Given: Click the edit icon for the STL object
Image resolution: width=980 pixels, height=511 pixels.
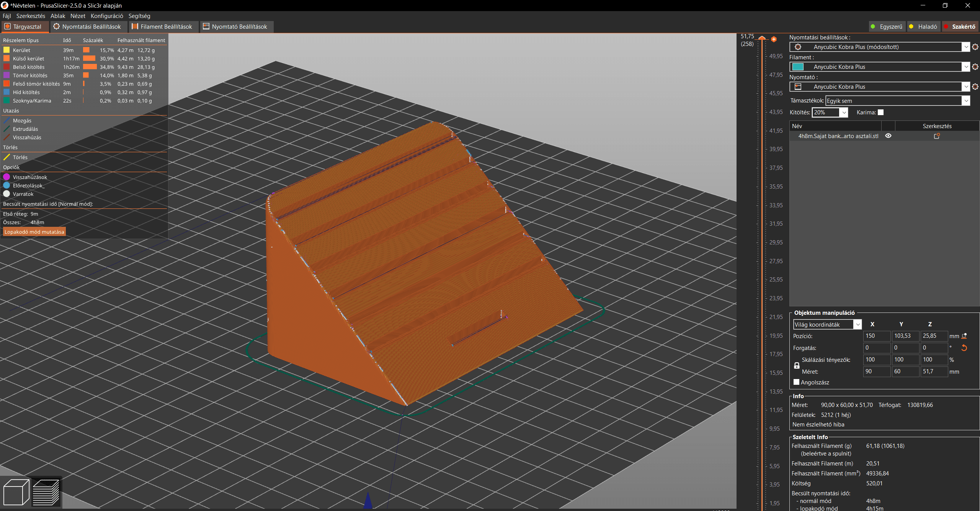Looking at the screenshot, I should pos(937,136).
